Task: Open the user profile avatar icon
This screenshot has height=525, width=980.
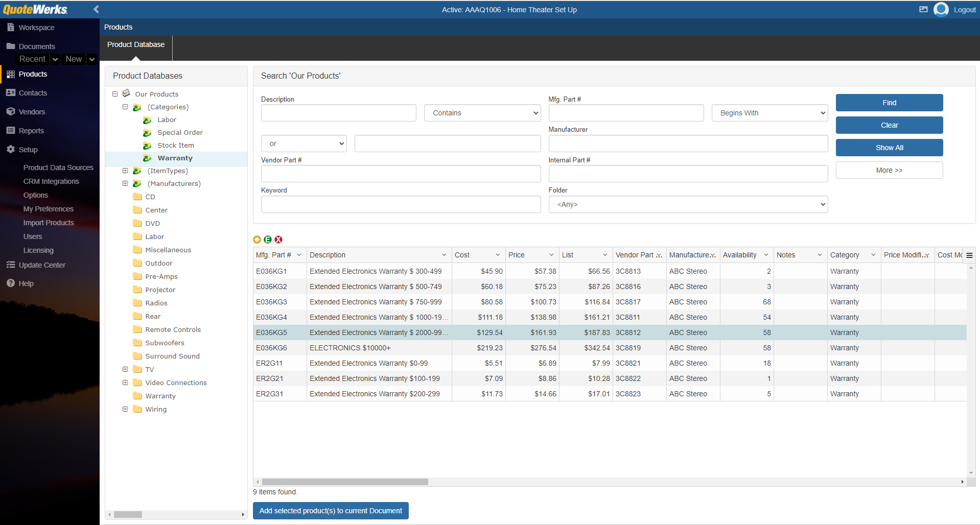Action: [x=941, y=9]
